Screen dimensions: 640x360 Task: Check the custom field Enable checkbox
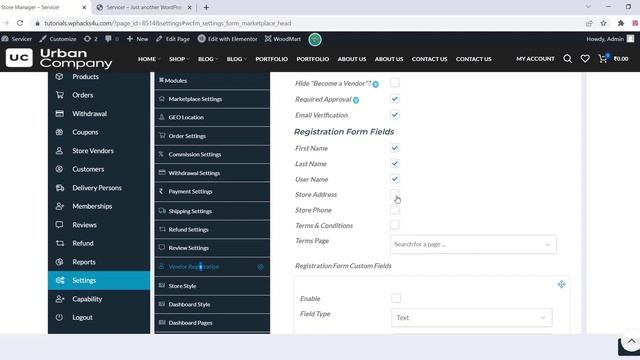click(396, 298)
